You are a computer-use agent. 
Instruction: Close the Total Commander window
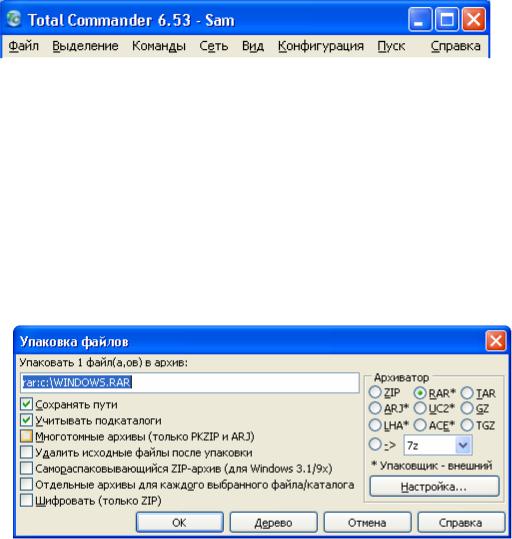(474, 19)
